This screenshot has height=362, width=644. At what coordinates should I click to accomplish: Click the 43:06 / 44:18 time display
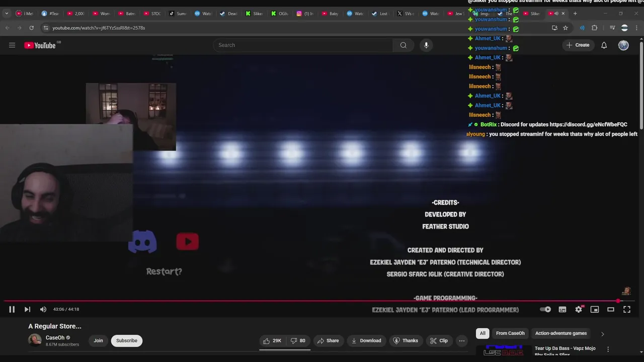(x=66, y=309)
